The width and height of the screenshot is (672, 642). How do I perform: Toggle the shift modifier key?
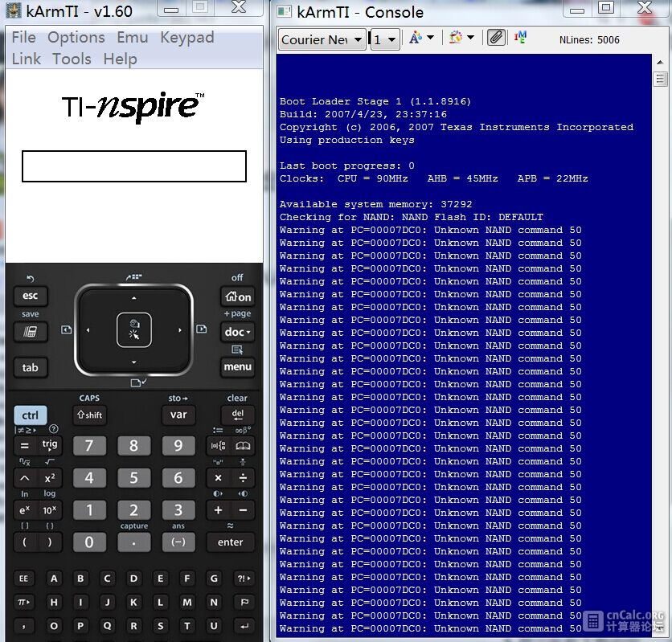tap(89, 415)
